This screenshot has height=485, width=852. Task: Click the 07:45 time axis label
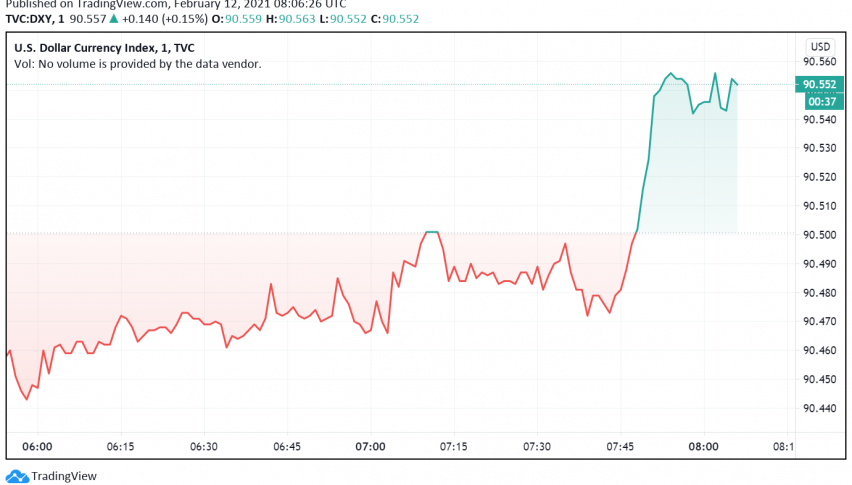(x=620, y=446)
